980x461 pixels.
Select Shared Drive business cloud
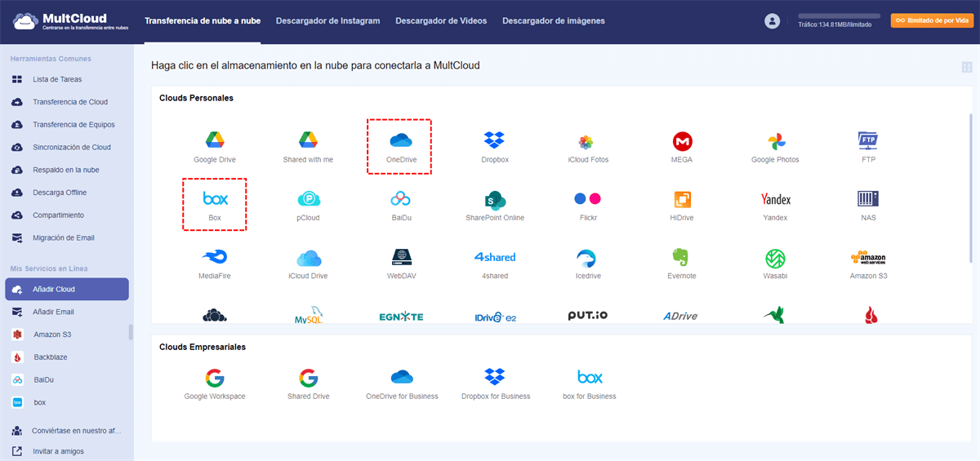tap(308, 383)
